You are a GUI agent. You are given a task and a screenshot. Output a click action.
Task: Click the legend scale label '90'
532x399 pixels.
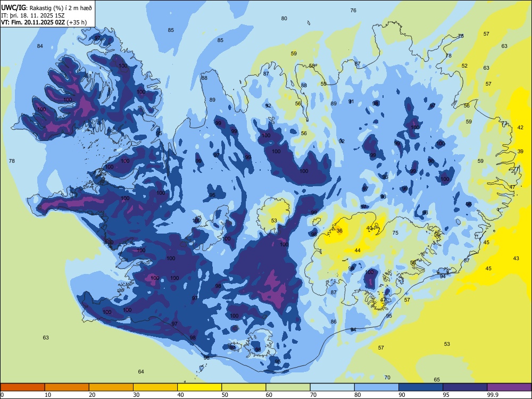[x=402, y=395]
